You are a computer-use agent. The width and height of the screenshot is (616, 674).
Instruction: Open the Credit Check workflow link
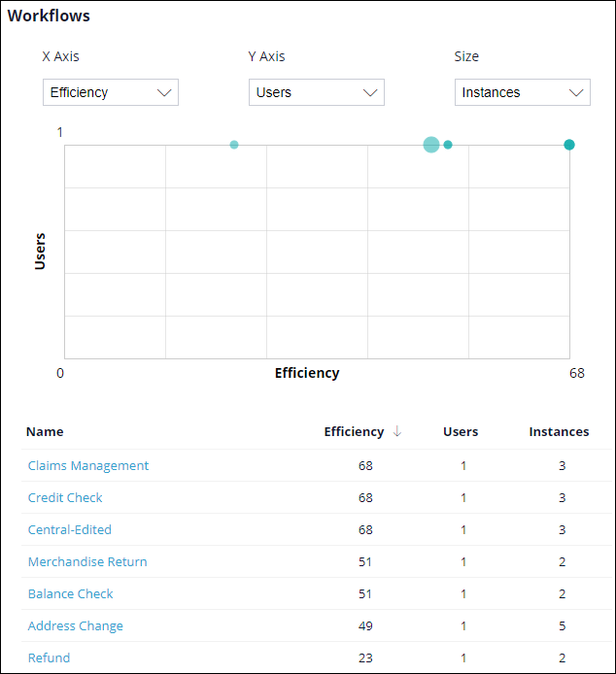(65, 498)
